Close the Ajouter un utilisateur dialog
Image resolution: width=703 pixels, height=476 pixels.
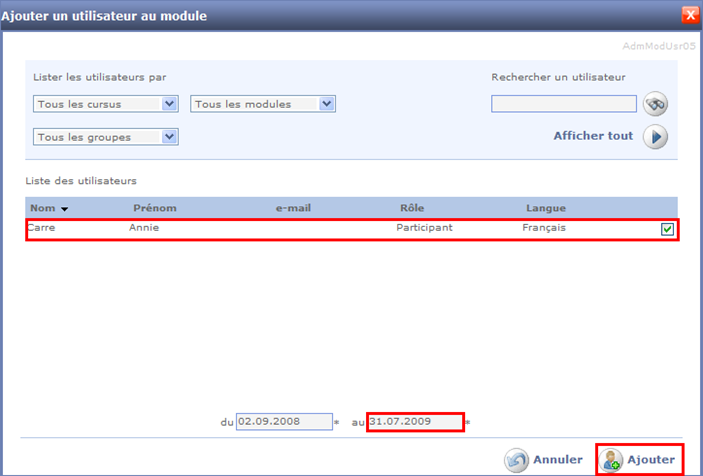689,15
